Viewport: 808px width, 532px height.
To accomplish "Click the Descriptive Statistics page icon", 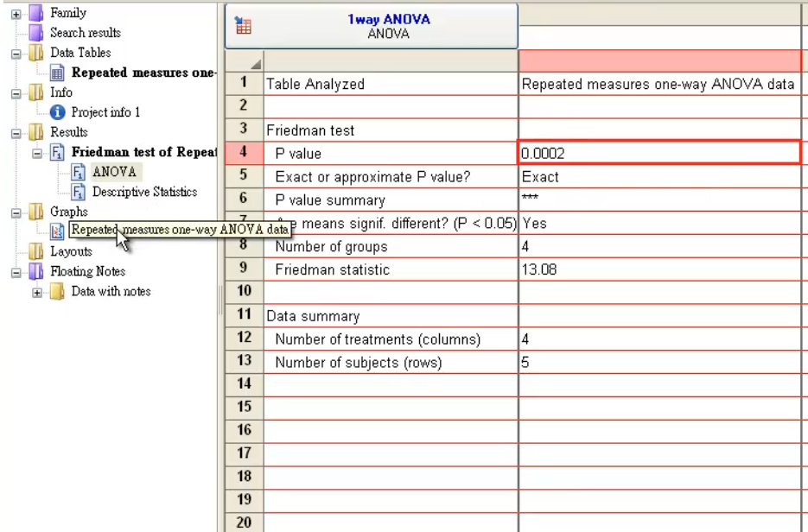I will (x=79, y=192).
